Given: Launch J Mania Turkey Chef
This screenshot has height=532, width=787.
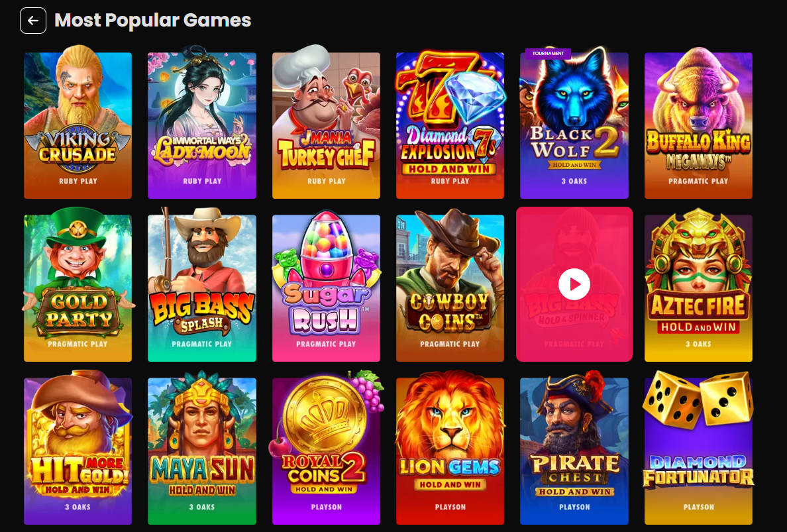Looking at the screenshot, I should click(326, 125).
